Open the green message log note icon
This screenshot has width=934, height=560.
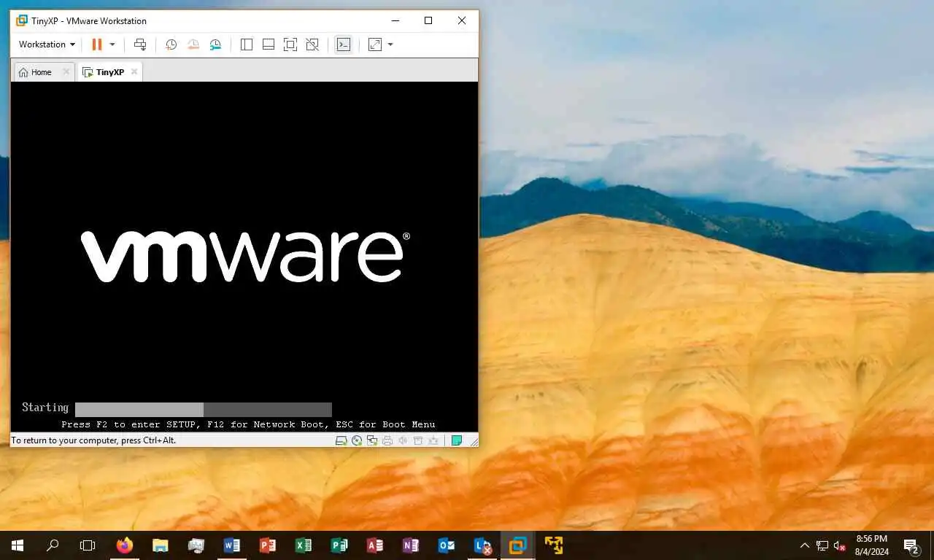[456, 440]
